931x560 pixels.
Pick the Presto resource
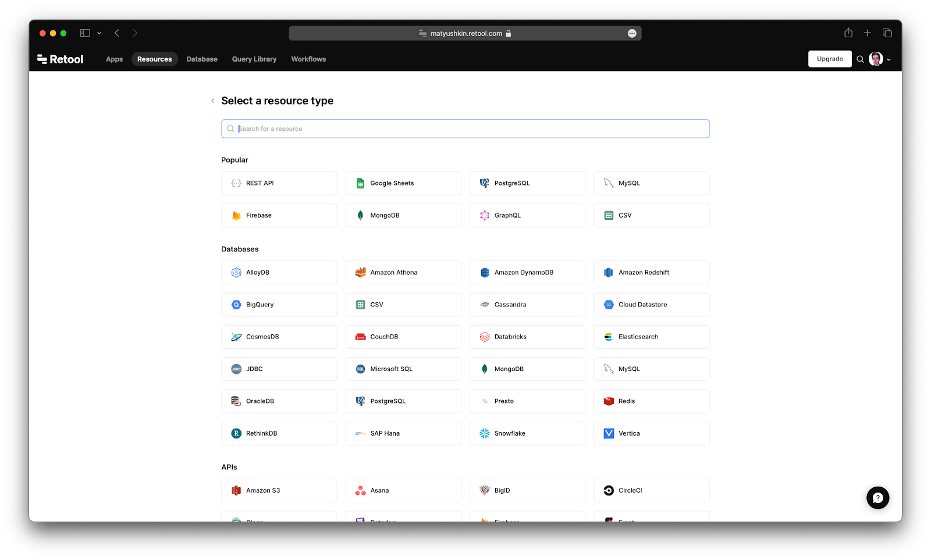tap(527, 401)
